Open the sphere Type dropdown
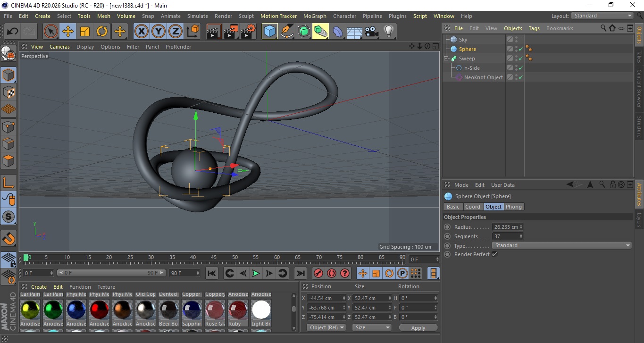The image size is (644, 343). tap(561, 245)
